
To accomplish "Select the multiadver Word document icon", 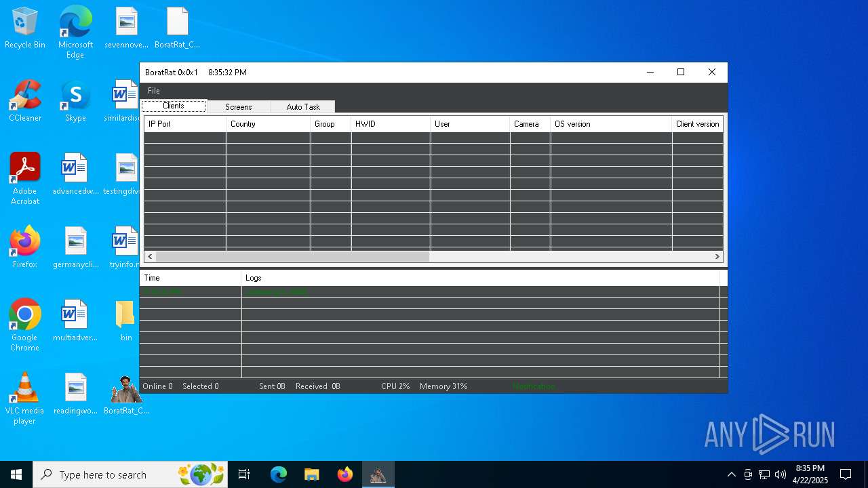I will (x=75, y=321).
